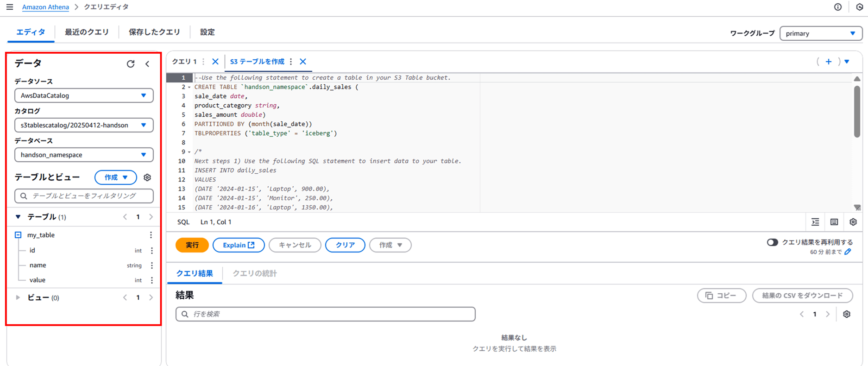Viewport: 868px width, 366px height.
Task: Open the カタログ dropdown
Action: pos(84,125)
